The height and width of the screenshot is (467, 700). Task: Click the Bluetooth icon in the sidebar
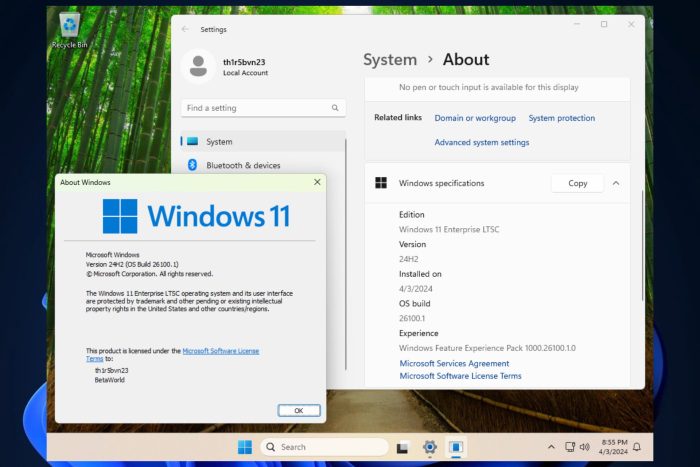click(192, 165)
